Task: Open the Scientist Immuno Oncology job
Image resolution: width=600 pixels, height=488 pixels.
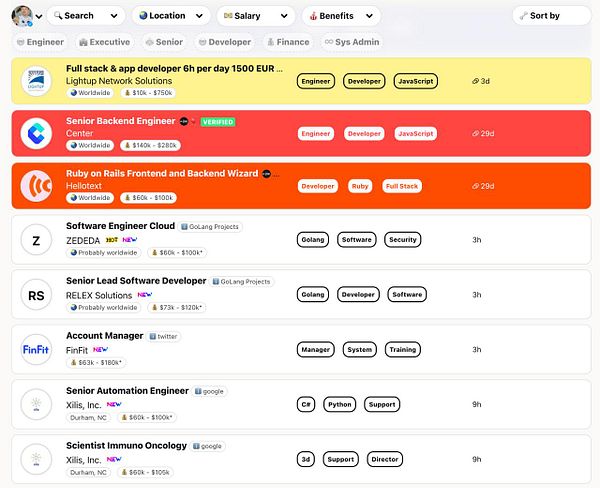Action: click(126, 446)
